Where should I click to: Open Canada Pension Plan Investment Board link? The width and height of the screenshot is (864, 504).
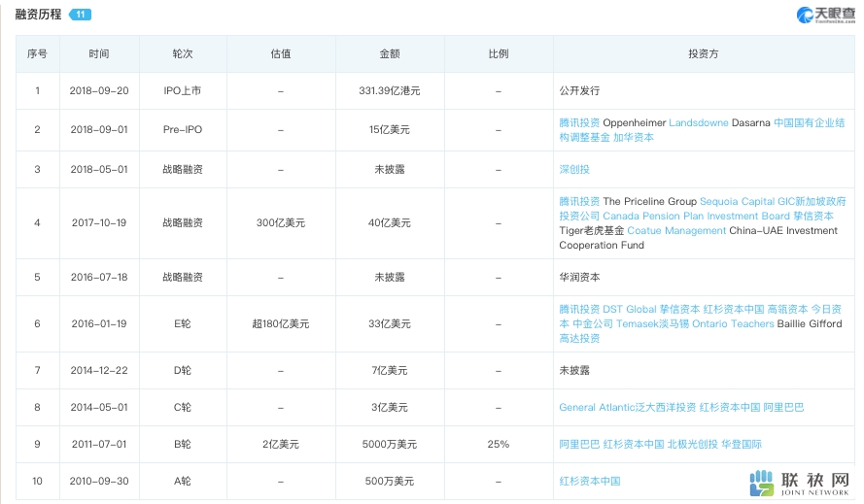coord(696,216)
